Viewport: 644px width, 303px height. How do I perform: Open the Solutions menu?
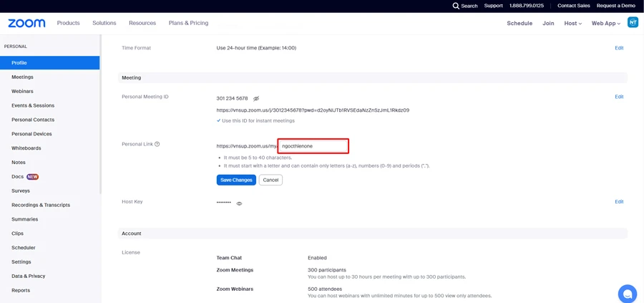[104, 23]
